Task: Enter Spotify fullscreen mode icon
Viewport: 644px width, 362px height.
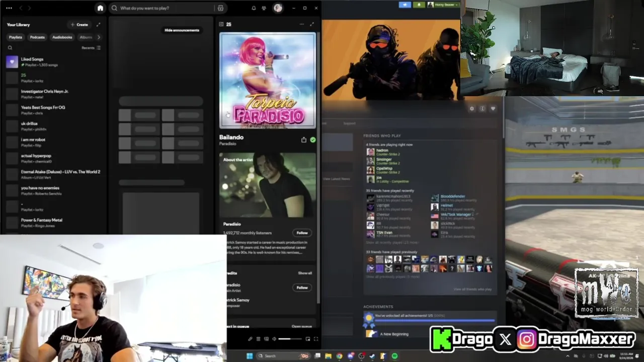Action: pyautogui.click(x=316, y=339)
